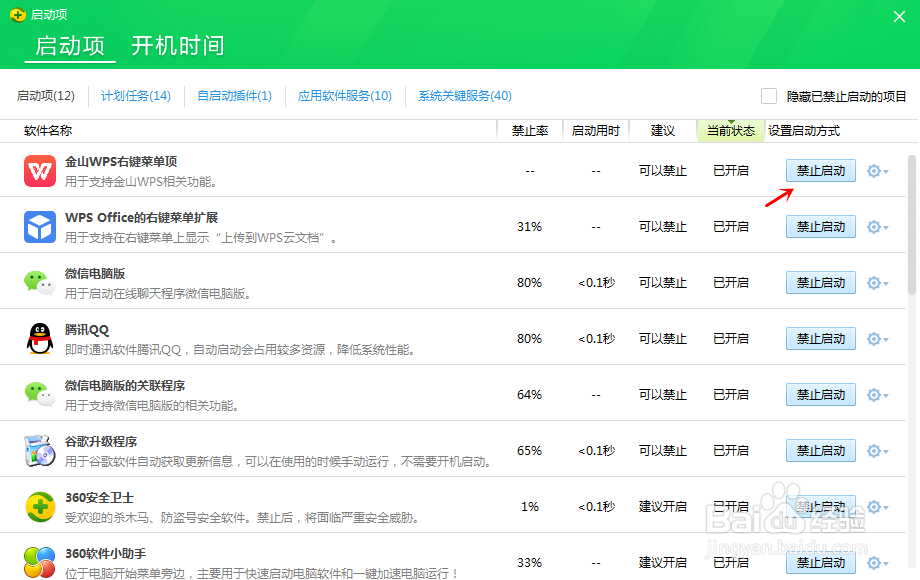This screenshot has width=920, height=580.
Task: Click the 微信电脑版 WeChat icon
Action: coord(38,282)
